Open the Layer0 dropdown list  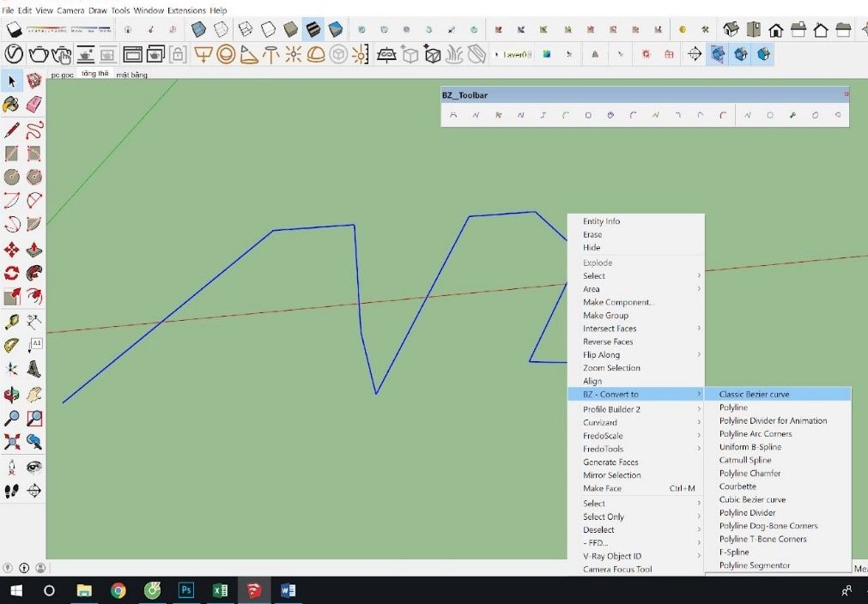click(x=529, y=53)
